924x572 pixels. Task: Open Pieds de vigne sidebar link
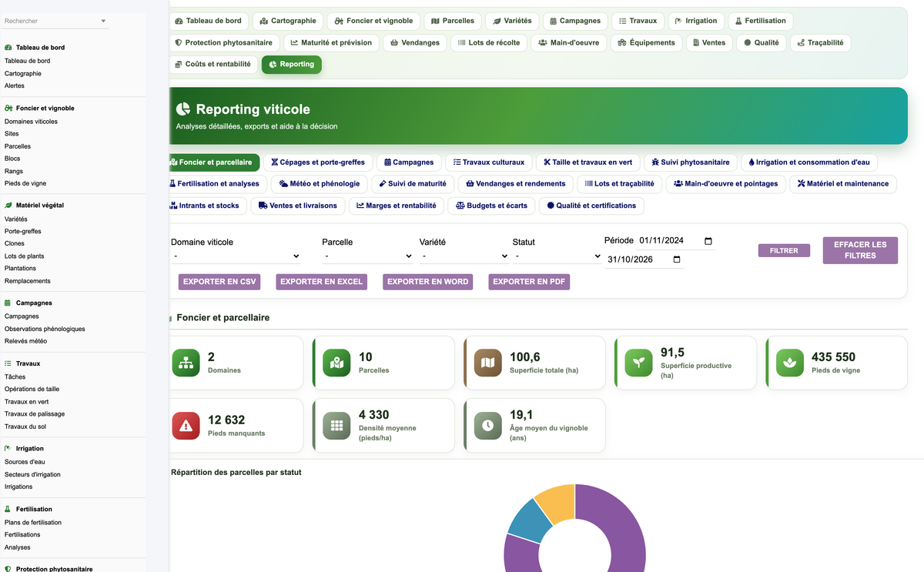coord(25,183)
